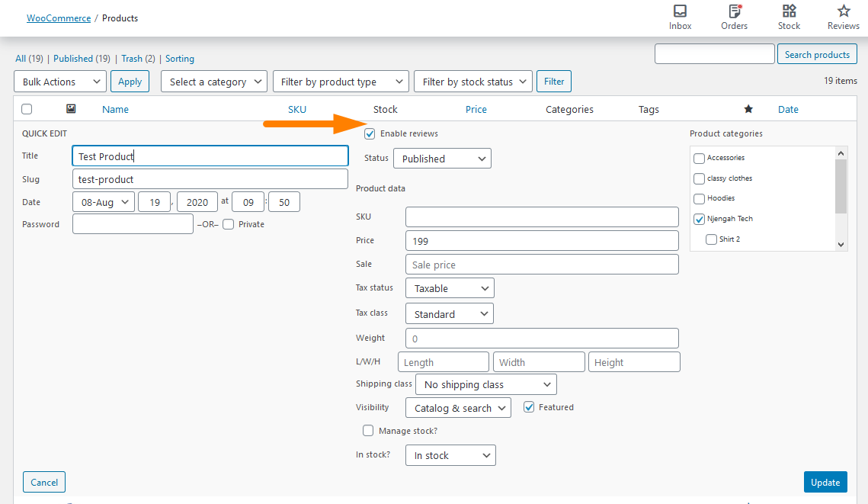This screenshot has width=868, height=504.
Task: Open the Inbox panel icon
Action: [x=680, y=11]
